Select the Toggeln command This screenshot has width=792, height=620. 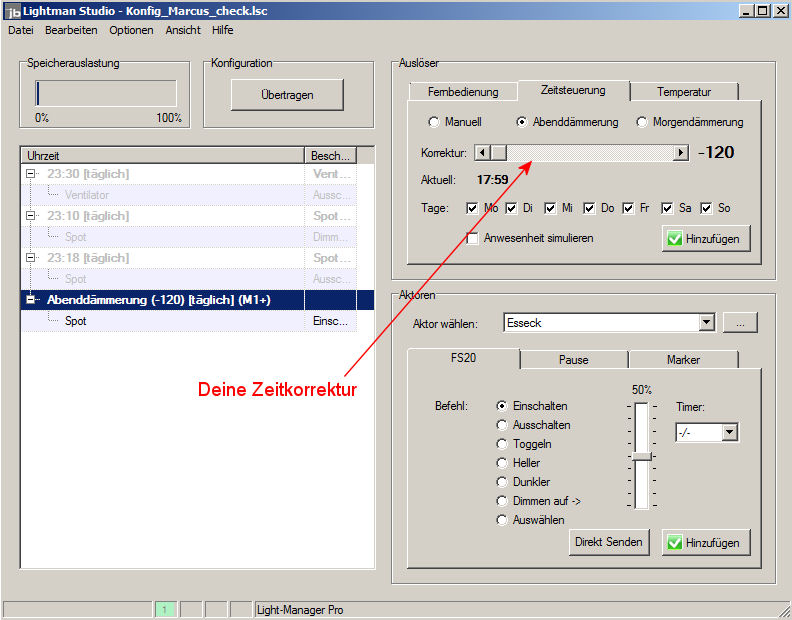[x=502, y=444]
